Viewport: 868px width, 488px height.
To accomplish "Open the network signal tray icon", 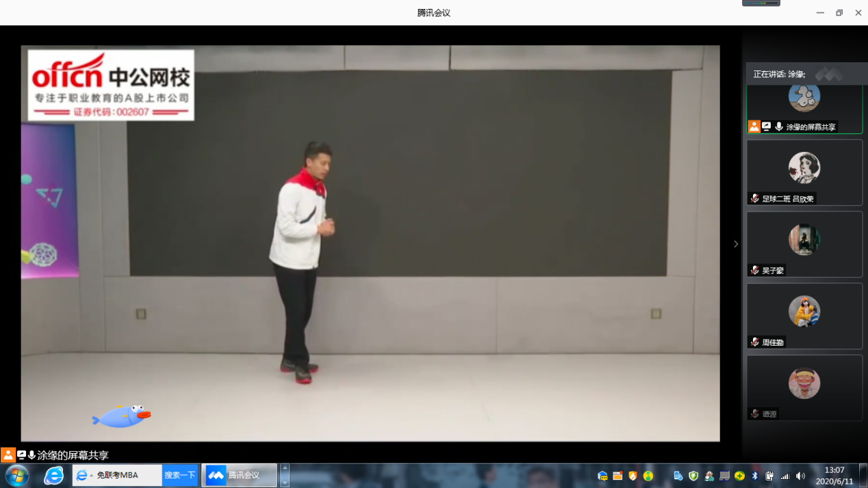I will (x=785, y=476).
